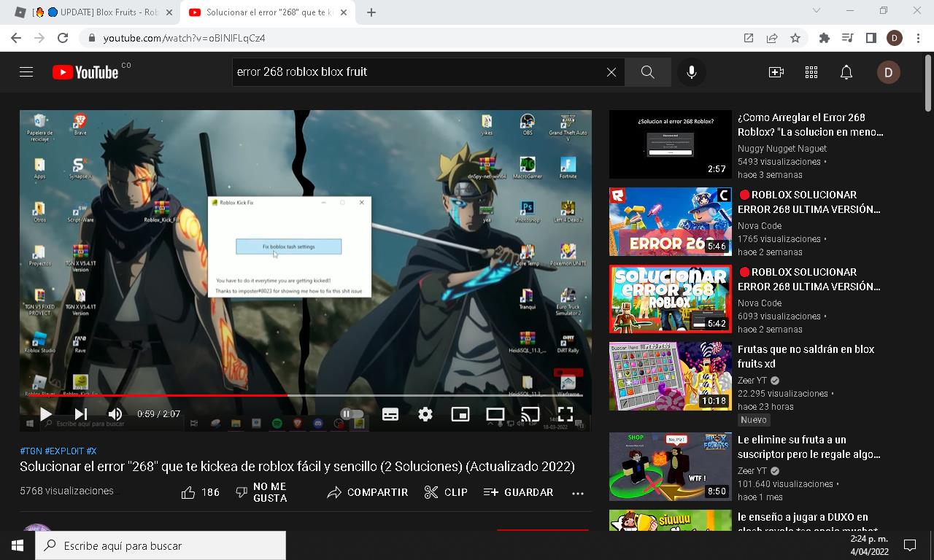Toggle subtitles on the video player
The height and width of the screenshot is (560, 934).
390,414
